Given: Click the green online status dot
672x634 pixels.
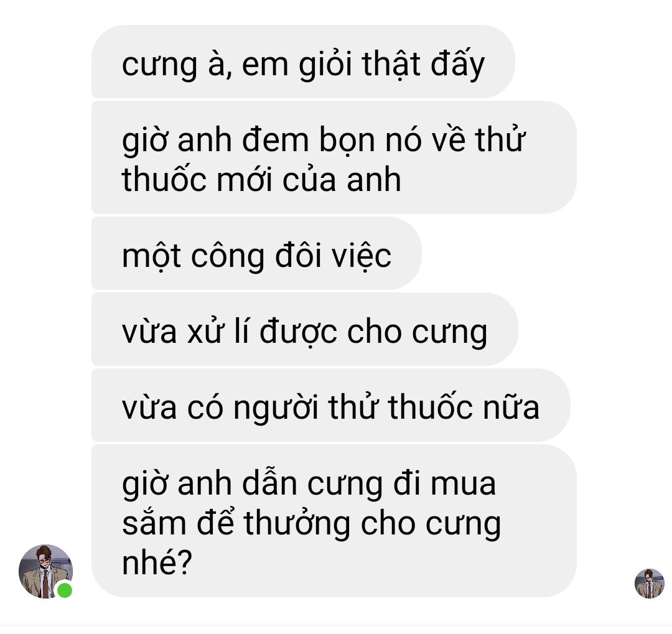Looking at the screenshot, I should pyautogui.click(x=65, y=590).
